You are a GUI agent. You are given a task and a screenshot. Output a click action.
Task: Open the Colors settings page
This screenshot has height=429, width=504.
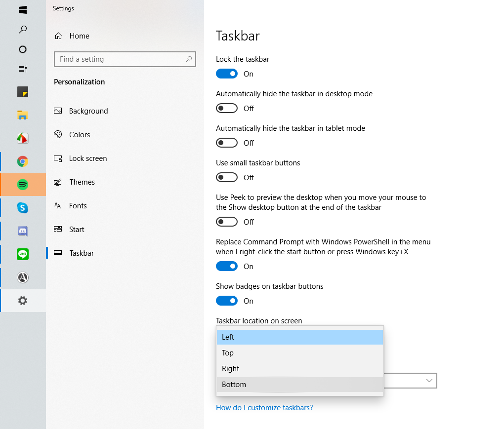[x=80, y=135]
